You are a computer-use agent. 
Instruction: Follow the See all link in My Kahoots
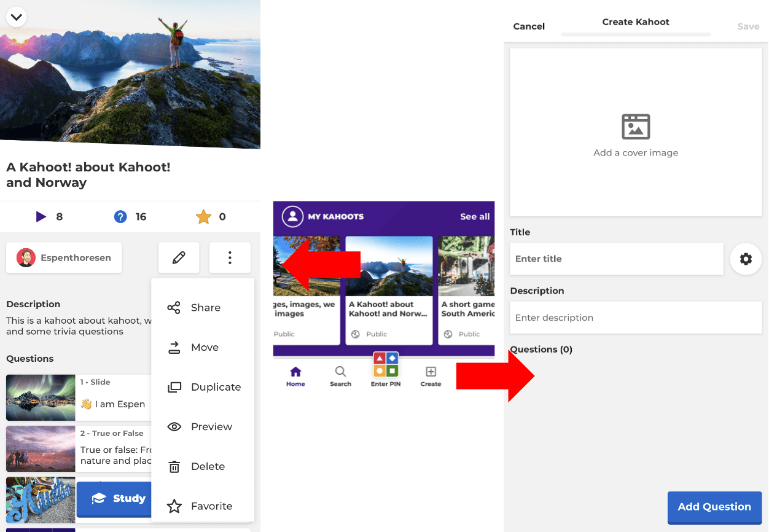tap(475, 216)
